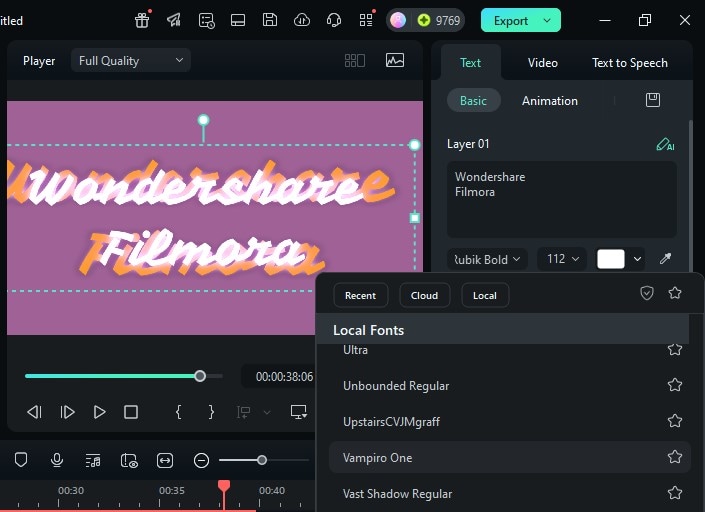Expand the text color dropdown arrow
Screen dimensions: 705x512
click(637, 259)
